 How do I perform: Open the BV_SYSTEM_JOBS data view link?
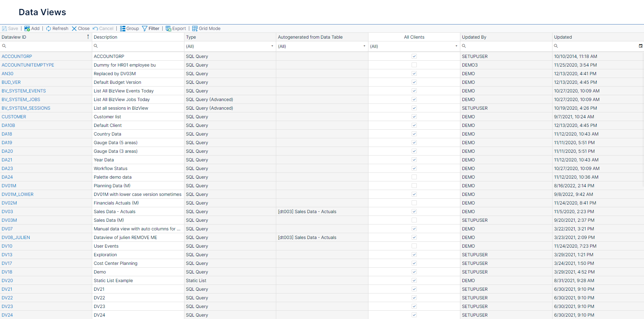tap(21, 99)
